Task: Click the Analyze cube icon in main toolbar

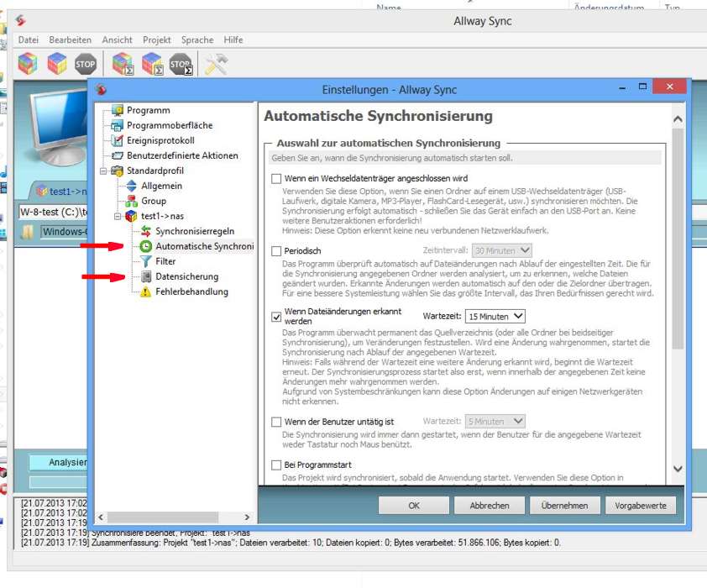Action: point(28,64)
